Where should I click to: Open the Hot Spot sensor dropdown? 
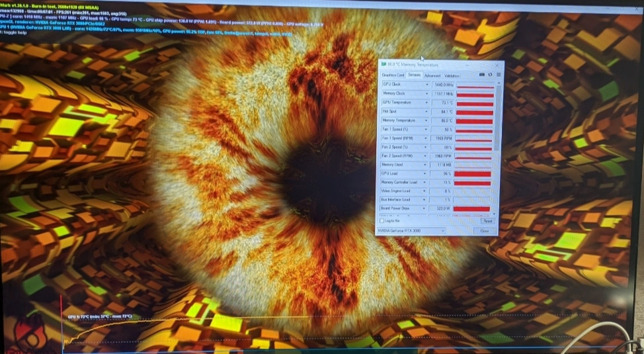pos(426,111)
